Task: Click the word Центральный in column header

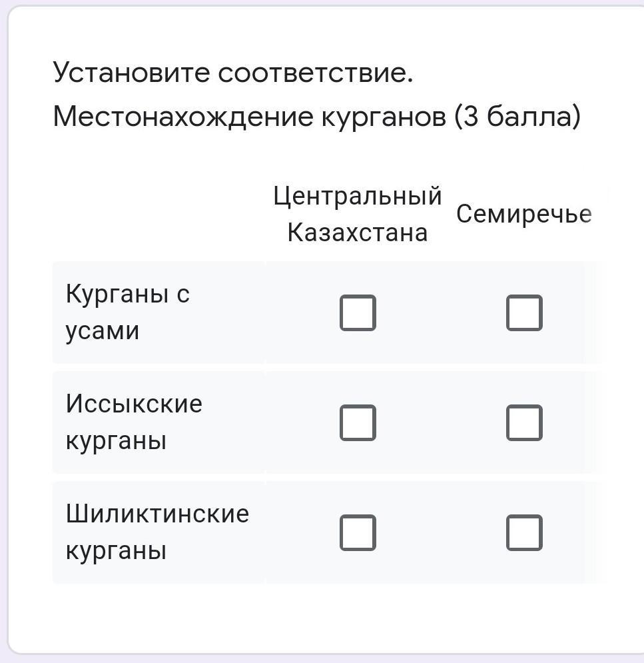Action: pyautogui.click(x=358, y=196)
